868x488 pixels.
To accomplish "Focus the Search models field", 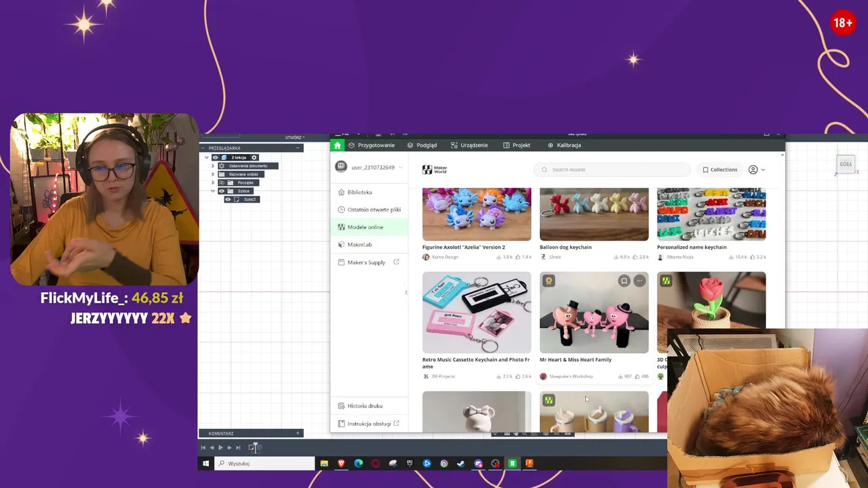I will click(612, 169).
